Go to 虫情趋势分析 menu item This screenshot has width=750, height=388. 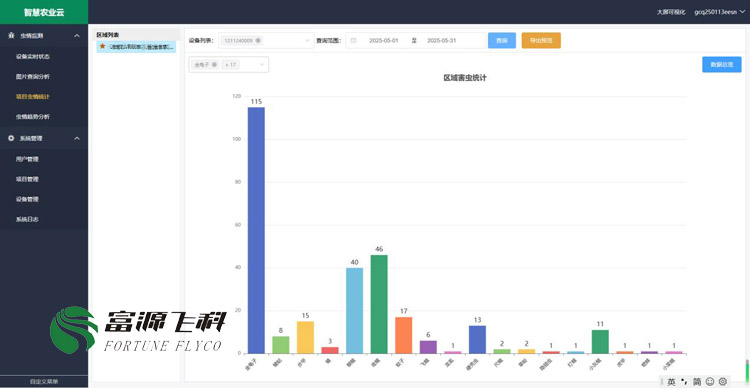(33, 117)
